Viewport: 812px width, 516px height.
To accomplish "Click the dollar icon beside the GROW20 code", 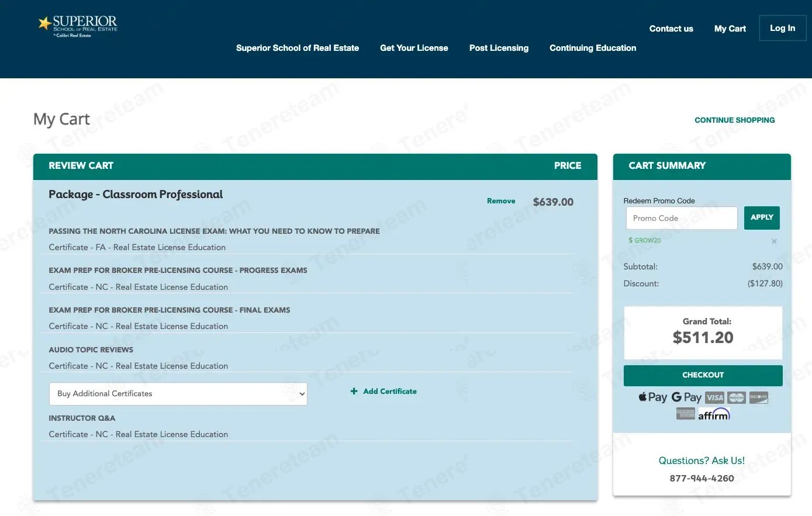I will [x=630, y=241].
